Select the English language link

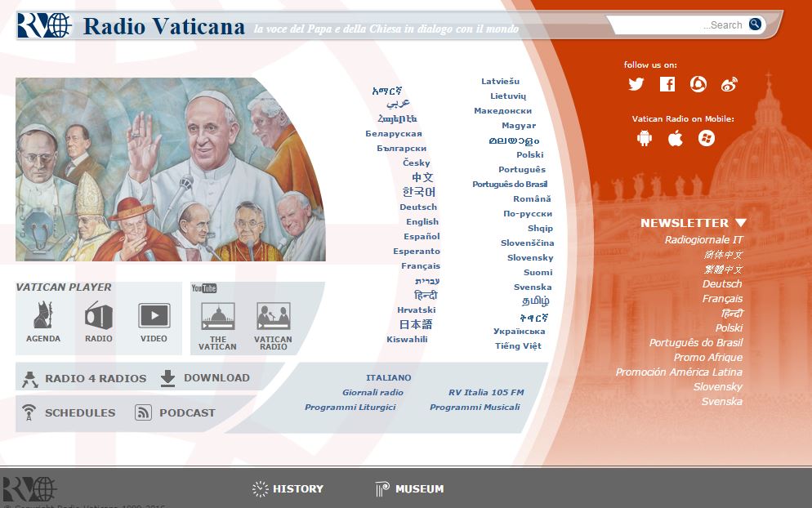[x=422, y=221]
